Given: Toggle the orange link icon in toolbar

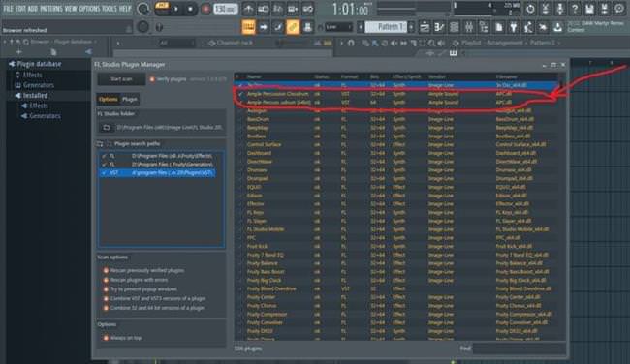Looking at the screenshot, I should point(293,27).
